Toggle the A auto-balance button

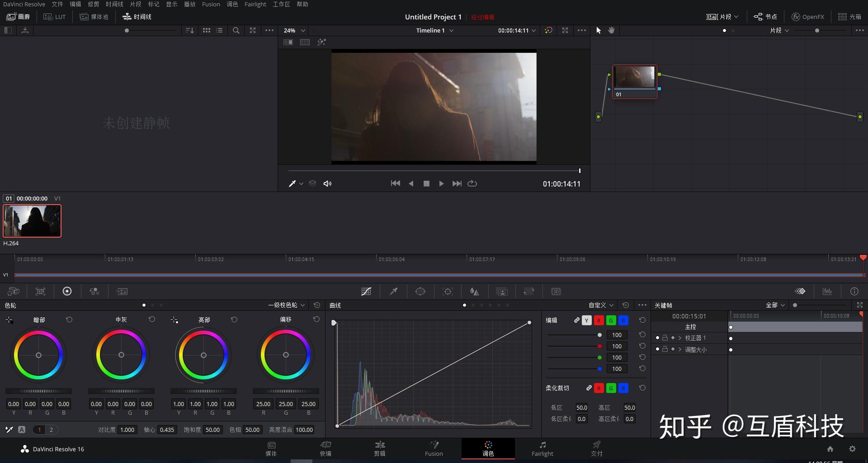coord(22,430)
